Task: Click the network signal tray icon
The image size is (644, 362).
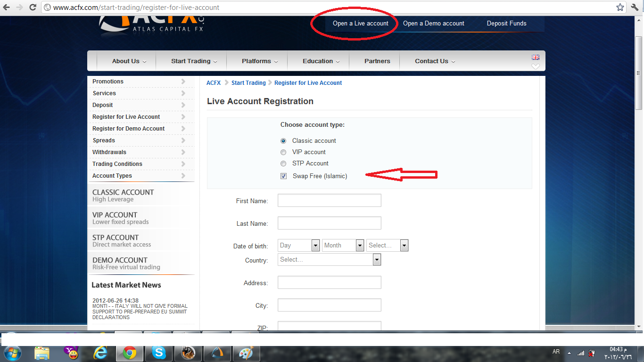Action: [x=581, y=353]
